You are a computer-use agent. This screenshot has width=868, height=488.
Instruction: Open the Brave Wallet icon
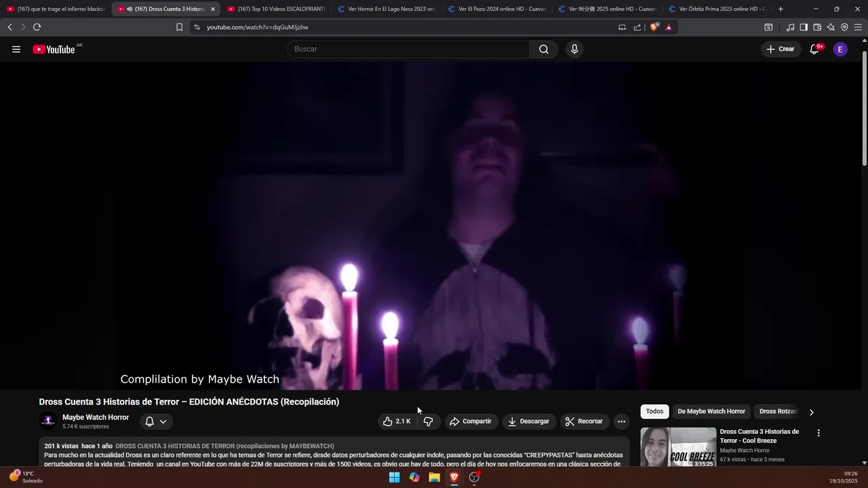[x=817, y=27]
